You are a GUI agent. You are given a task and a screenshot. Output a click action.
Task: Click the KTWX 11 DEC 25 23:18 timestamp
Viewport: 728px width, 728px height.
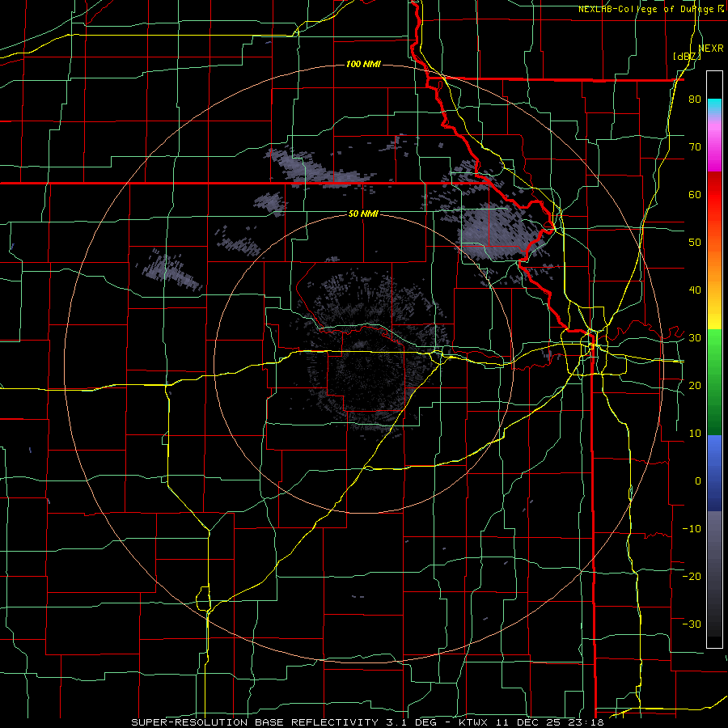click(x=531, y=722)
